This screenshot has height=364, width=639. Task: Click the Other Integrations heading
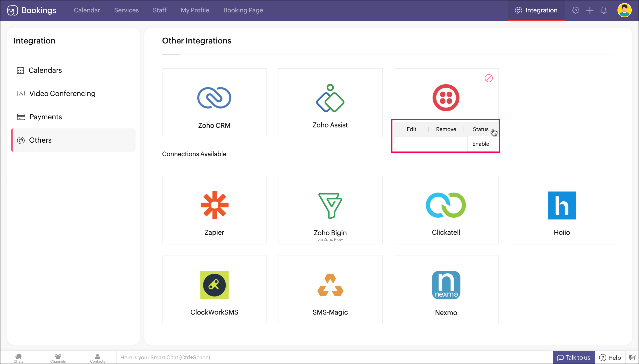(197, 41)
